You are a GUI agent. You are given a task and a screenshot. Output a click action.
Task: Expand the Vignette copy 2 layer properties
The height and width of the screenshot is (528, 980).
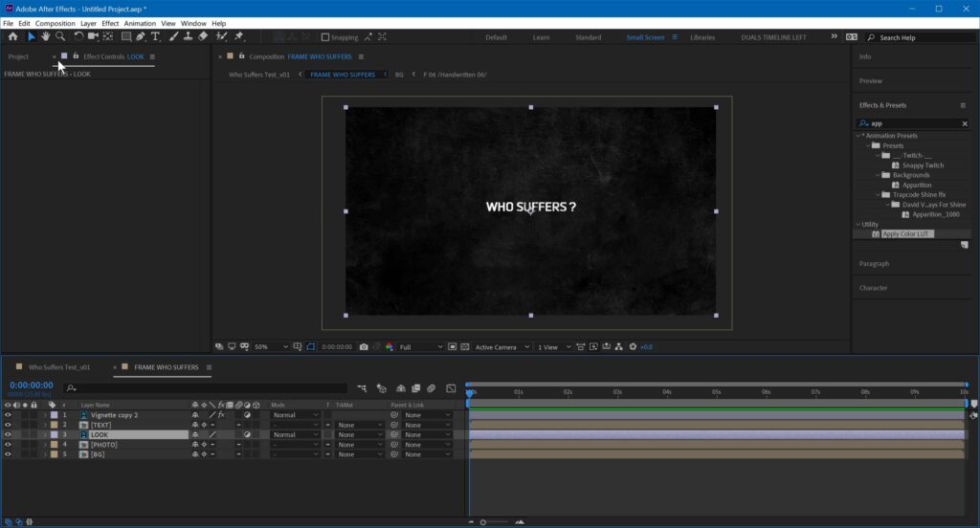44,415
